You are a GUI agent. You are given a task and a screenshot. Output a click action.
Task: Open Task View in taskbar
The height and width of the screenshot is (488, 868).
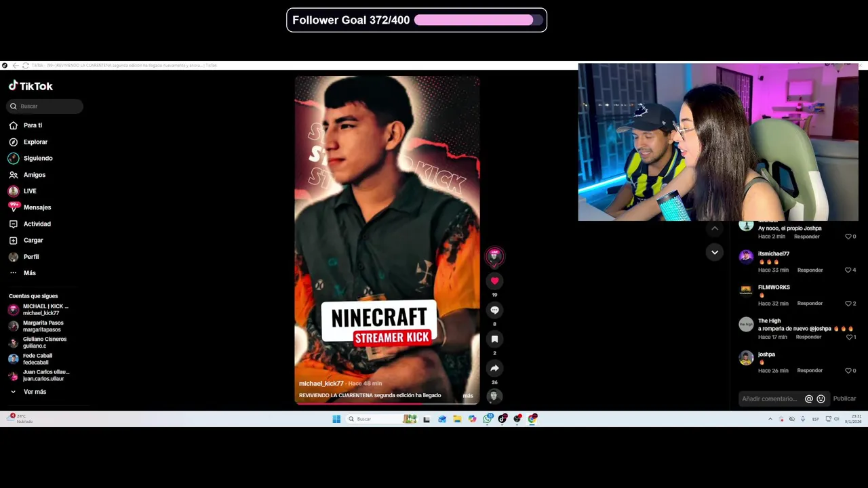point(427,419)
